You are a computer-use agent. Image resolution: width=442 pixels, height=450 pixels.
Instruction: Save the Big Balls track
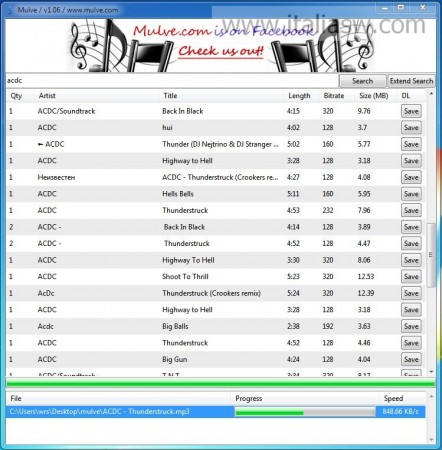[411, 326]
